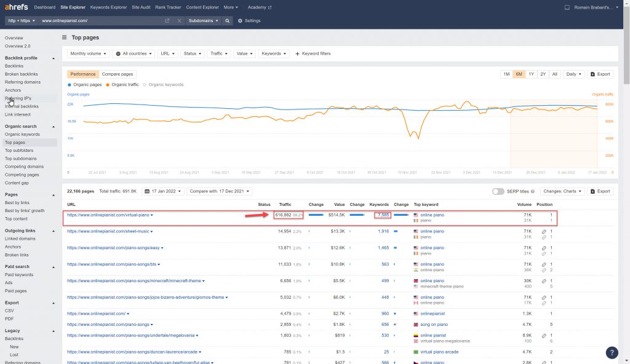This screenshot has height=364, width=630.
Task: Open the Monthly volume dropdown
Action: 88,53
